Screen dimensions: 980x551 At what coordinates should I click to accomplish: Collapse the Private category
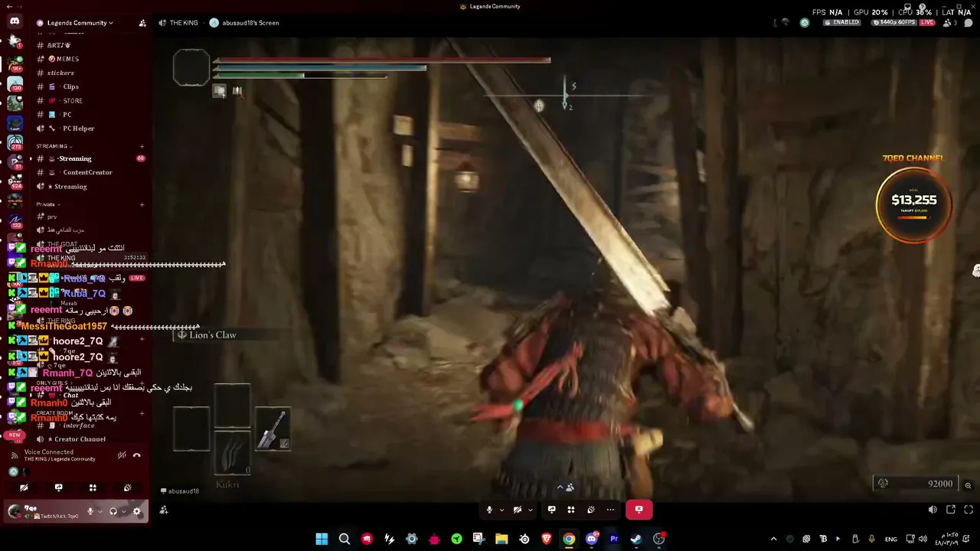47,204
